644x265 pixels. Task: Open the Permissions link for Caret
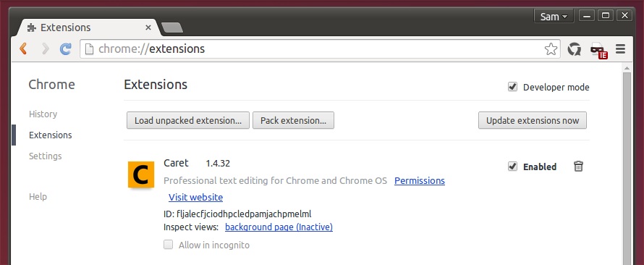point(420,180)
